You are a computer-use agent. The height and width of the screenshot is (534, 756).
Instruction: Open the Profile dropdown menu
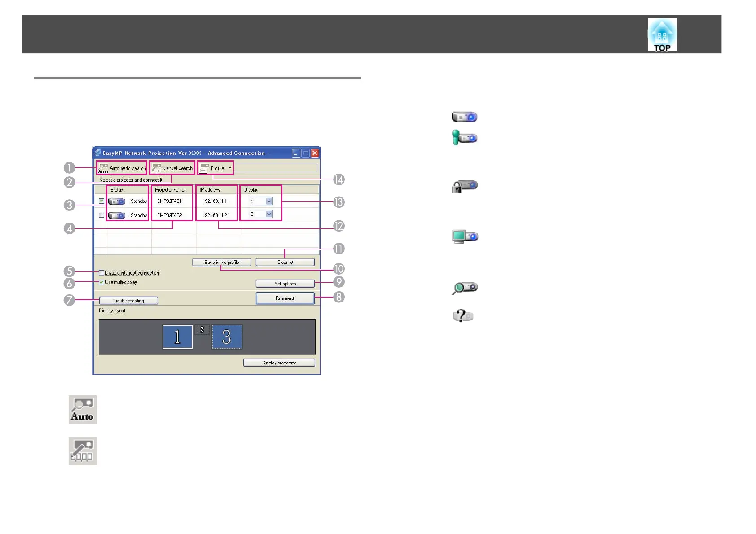click(215, 168)
